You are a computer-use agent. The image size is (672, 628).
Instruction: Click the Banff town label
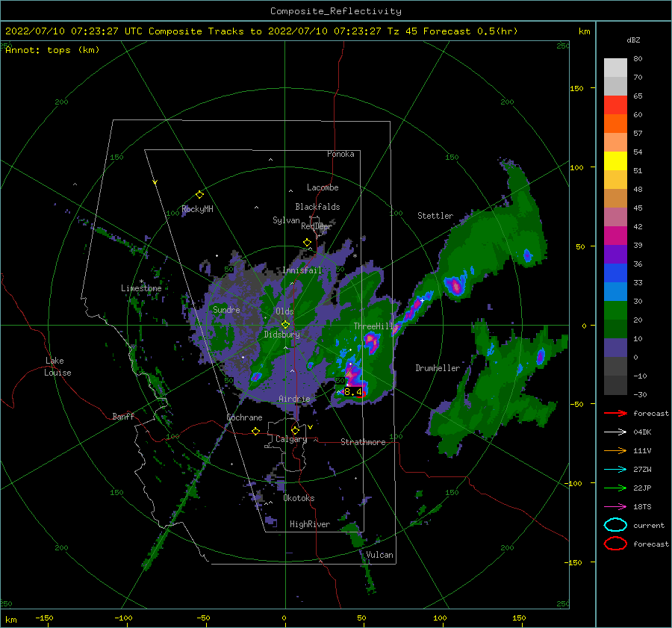(123, 416)
